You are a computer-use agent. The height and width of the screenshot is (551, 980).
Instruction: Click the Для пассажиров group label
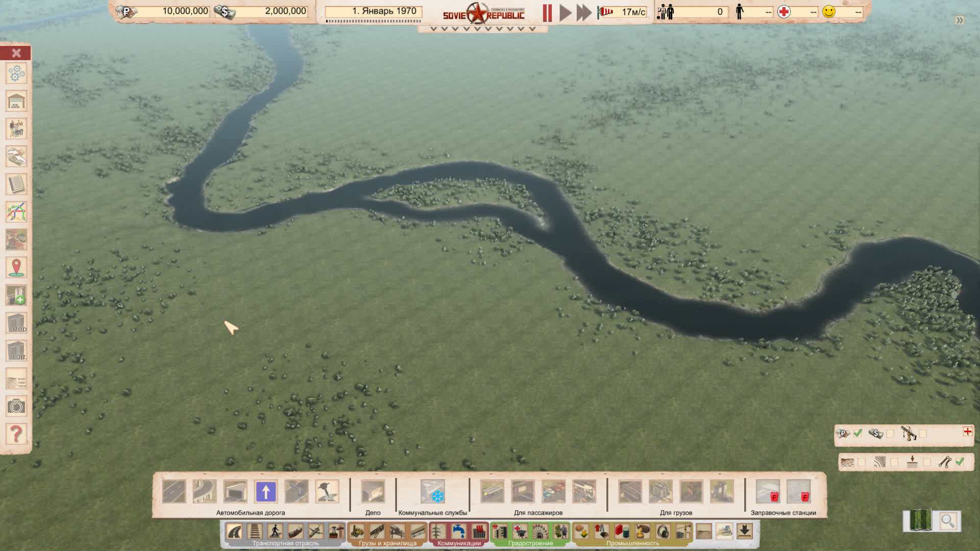tap(538, 513)
